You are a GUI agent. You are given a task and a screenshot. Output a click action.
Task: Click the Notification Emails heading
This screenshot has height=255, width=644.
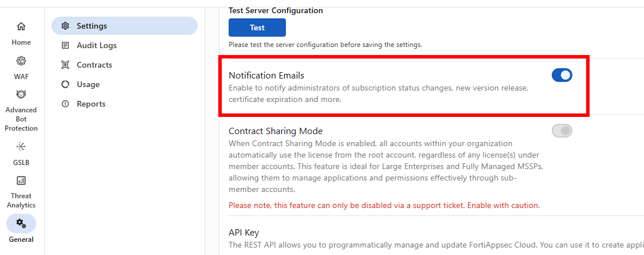(266, 75)
